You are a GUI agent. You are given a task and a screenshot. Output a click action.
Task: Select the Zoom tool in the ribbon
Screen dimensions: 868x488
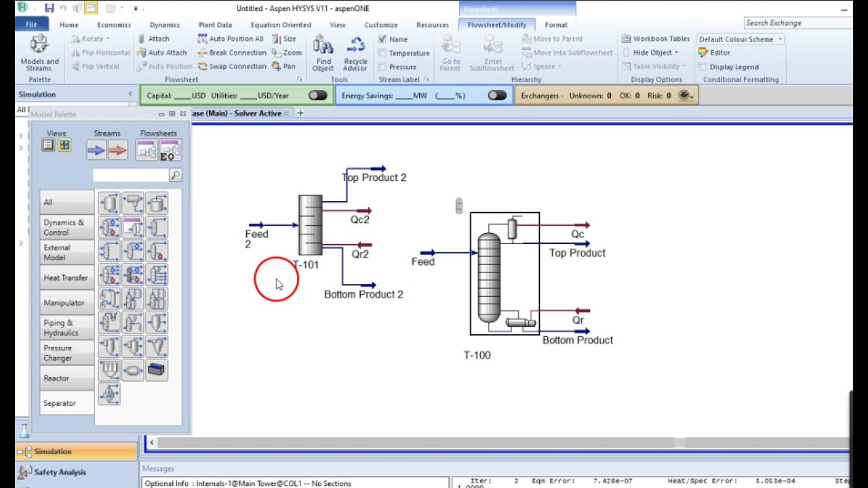(287, 52)
